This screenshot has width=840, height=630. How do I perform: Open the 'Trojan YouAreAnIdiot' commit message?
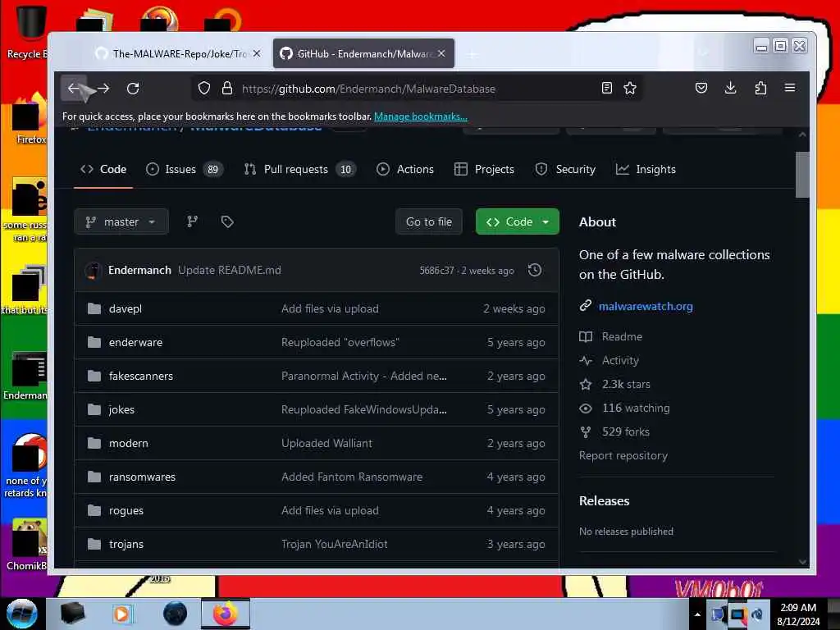click(335, 545)
